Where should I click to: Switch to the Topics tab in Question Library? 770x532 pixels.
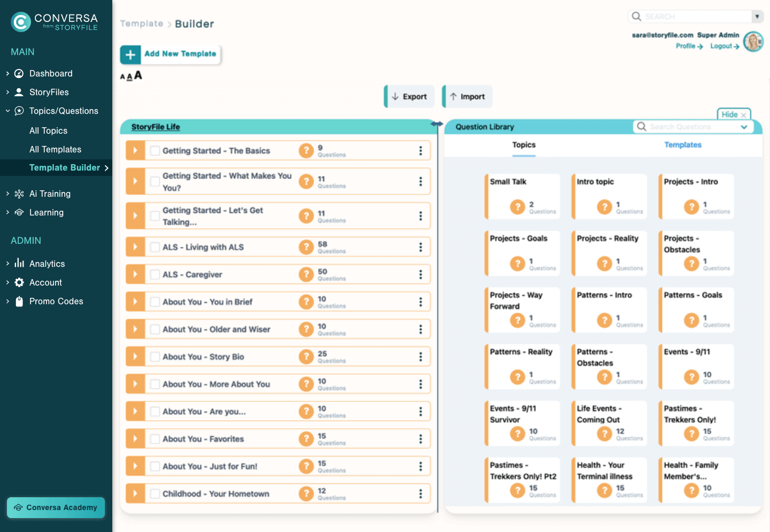pos(523,145)
